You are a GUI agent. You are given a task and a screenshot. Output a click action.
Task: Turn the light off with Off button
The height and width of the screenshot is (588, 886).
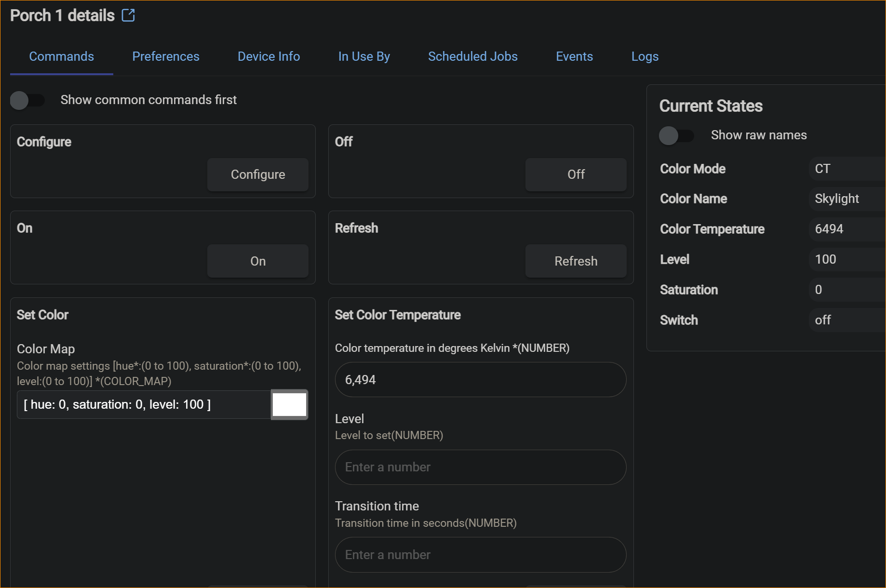pos(576,174)
